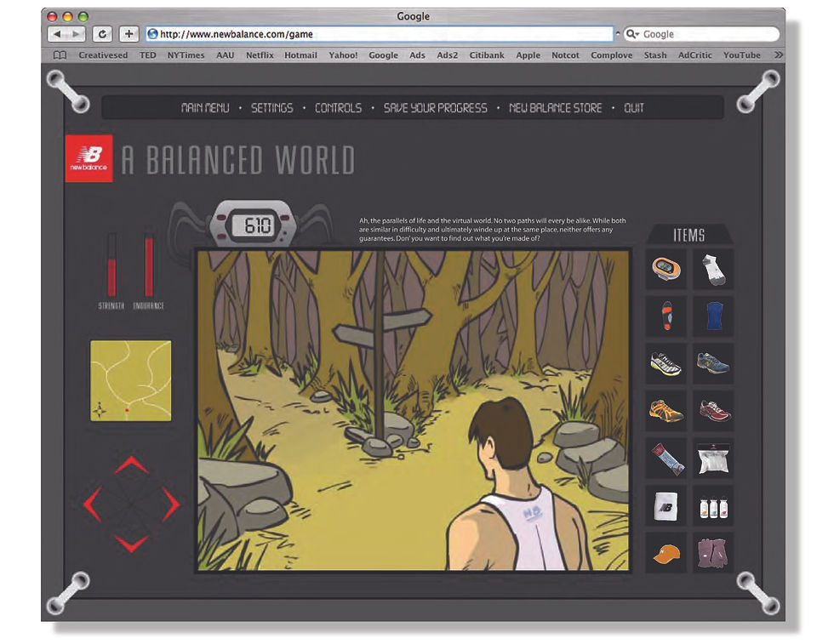Image resolution: width=834 pixels, height=644 pixels.
Task: Open the AdCritic bookmark
Action: (x=694, y=54)
